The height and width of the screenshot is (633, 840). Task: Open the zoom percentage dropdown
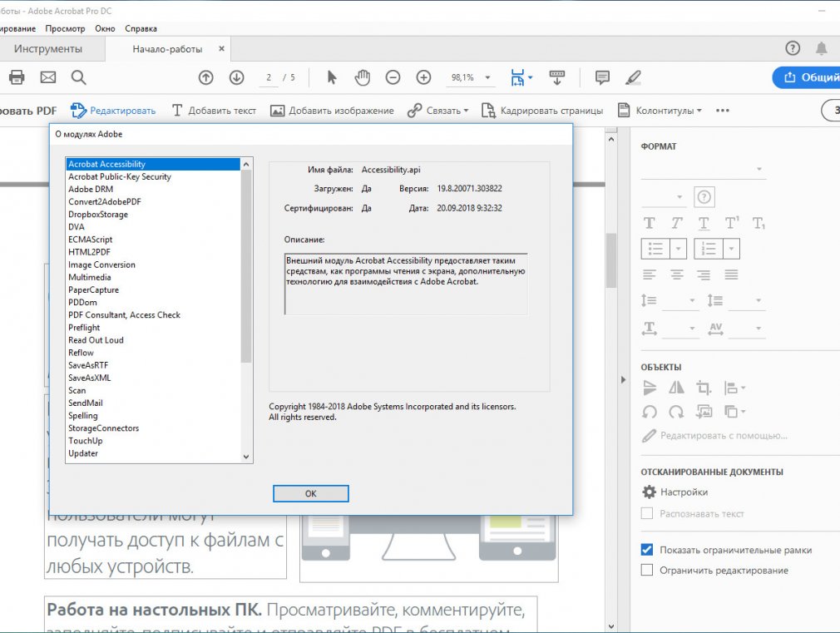click(487, 77)
